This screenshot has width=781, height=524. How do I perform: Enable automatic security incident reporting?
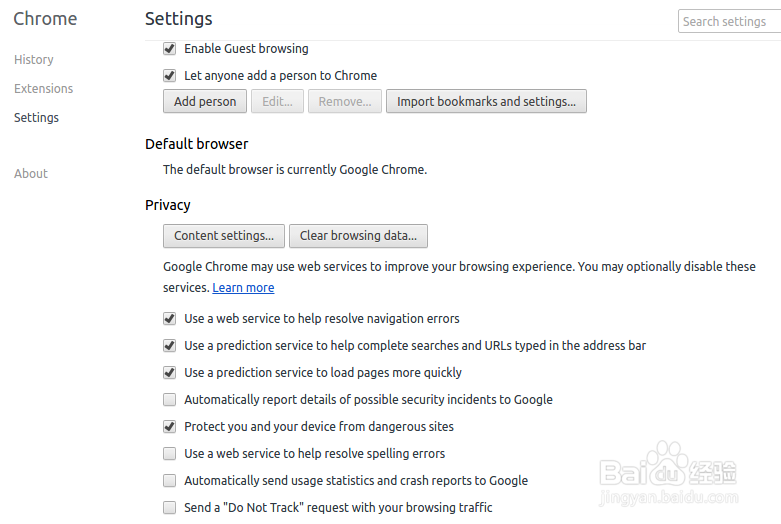pos(170,399)
